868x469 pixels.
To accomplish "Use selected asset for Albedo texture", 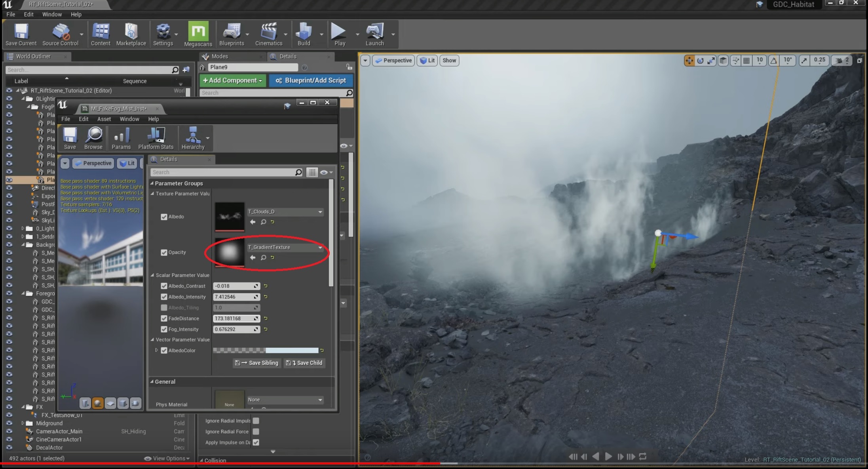I will point(253,222).
